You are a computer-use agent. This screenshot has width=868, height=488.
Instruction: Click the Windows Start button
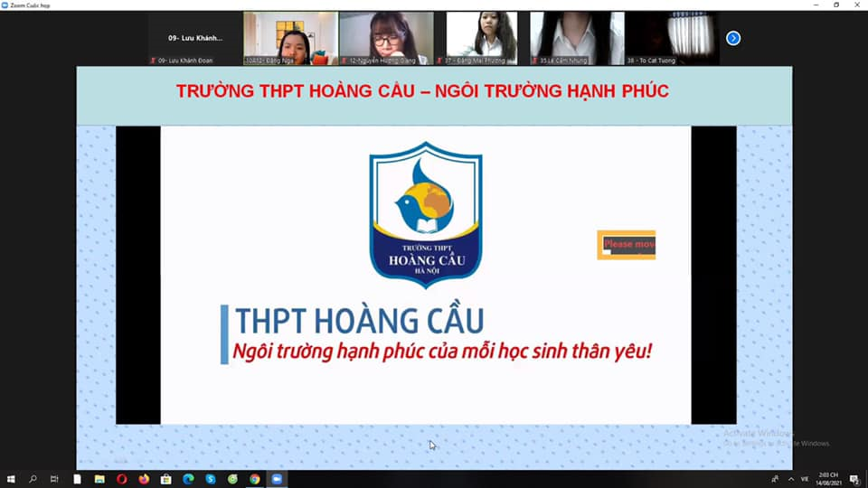click(x=11, y=478)
